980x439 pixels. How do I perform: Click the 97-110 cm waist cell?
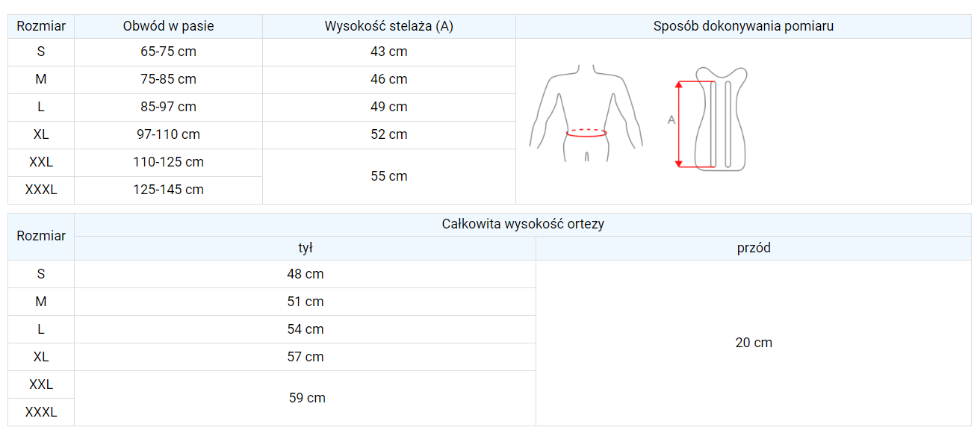168,134
